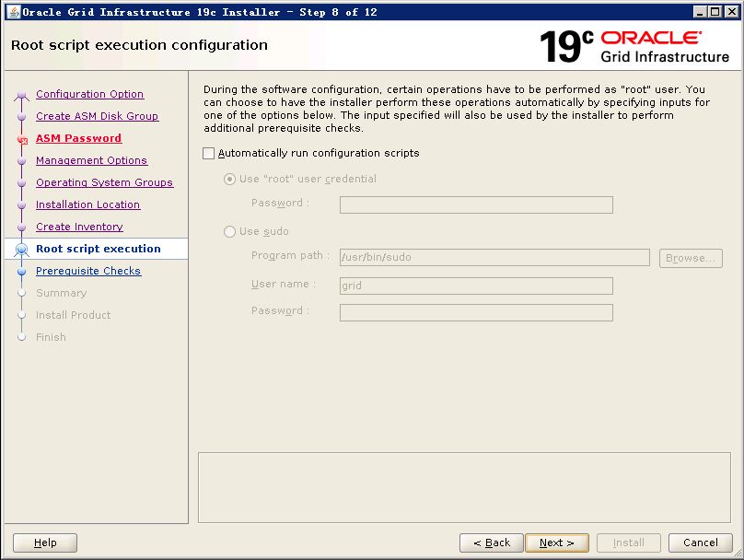This screenshot has width=744, height=560.
Task: Open the Create ASM Disk Group step
Action: pyautogui.click(x=97, y=116)
